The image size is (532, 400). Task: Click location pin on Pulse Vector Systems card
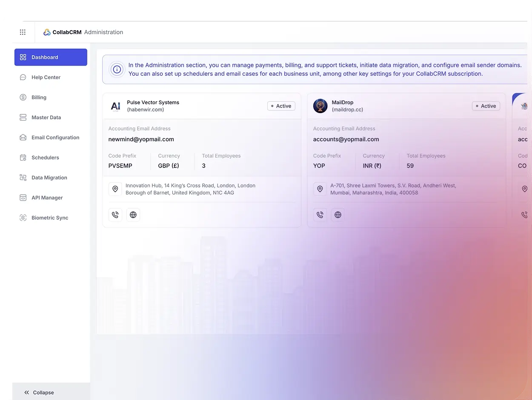click(x=115, y=189)
